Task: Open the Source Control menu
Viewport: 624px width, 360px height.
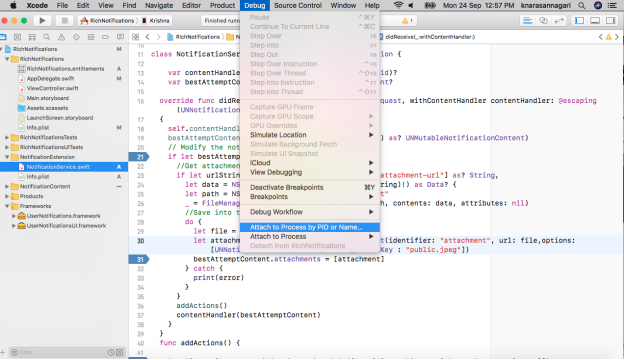Action: (298, 6)
